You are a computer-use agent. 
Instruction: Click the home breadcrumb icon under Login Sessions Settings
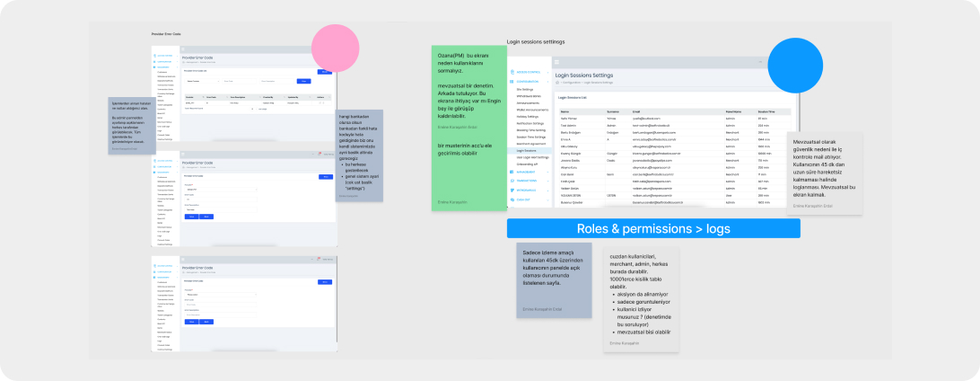tap(557, 82)
